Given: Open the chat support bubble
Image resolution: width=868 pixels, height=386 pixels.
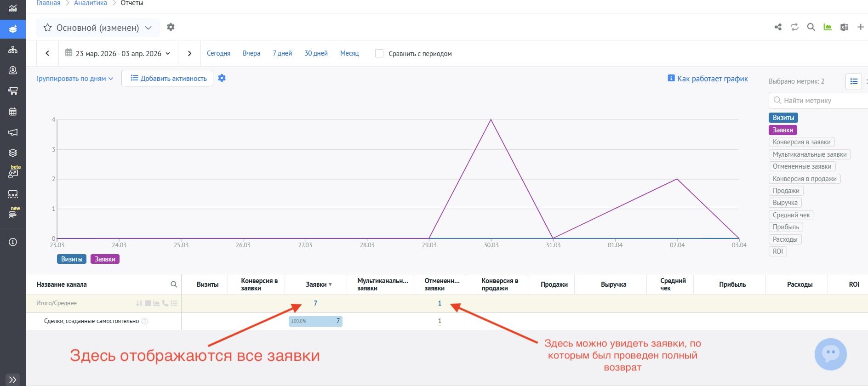Looking at the screenshot, I should [830, 354].
